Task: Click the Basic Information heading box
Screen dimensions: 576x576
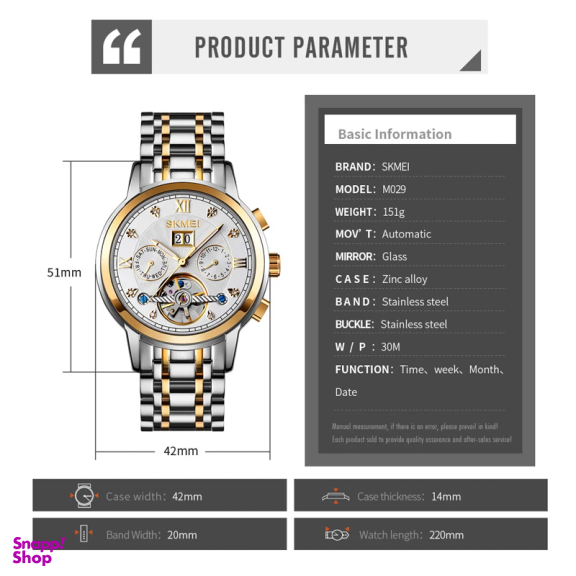Action: tap(420, 129)
